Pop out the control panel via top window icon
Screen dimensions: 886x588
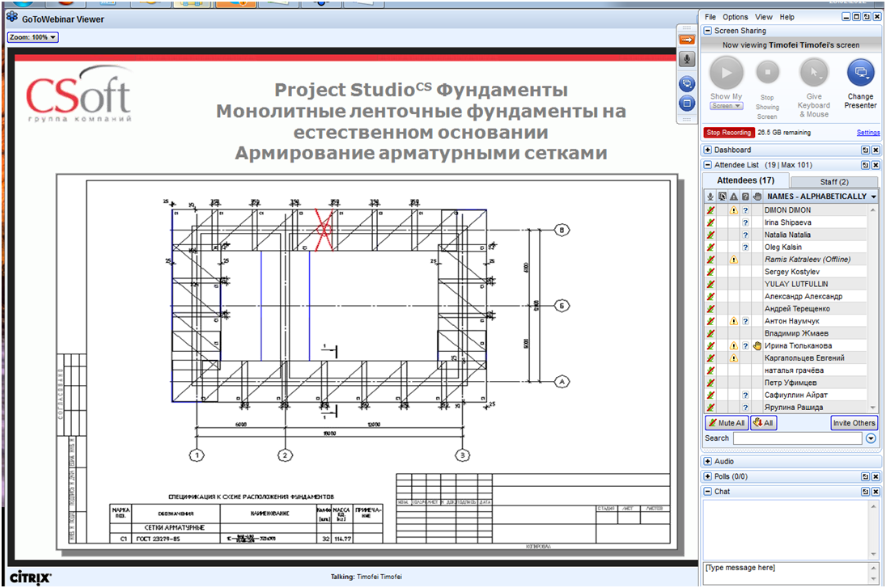tap(867, 17)
